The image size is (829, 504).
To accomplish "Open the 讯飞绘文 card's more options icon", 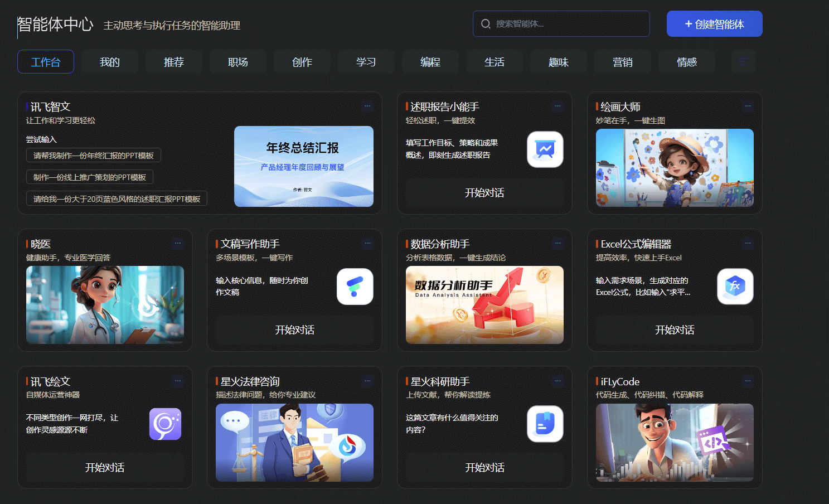I will coord(178,381).
